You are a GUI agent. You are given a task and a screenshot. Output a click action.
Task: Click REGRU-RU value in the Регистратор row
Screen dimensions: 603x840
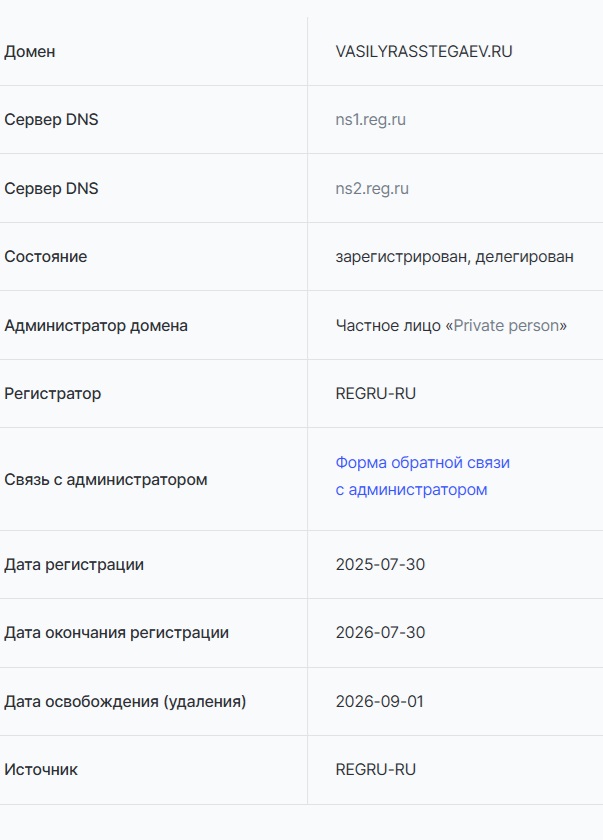376,394
